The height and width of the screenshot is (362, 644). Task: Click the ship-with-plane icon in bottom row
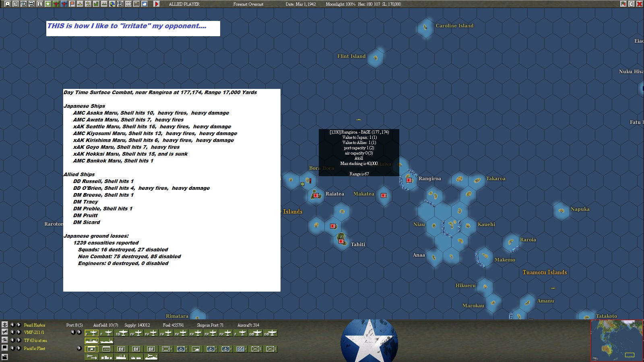(151, 357)
